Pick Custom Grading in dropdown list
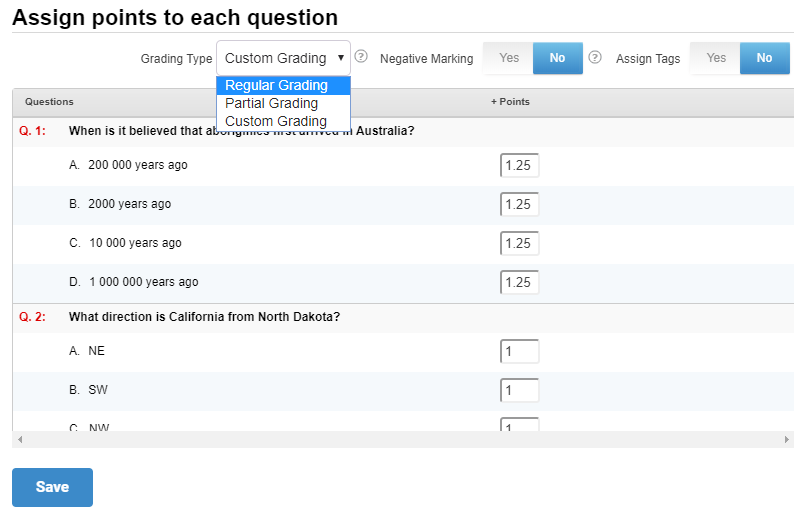This screenshot has width=794, height=515. click(276, 121)
